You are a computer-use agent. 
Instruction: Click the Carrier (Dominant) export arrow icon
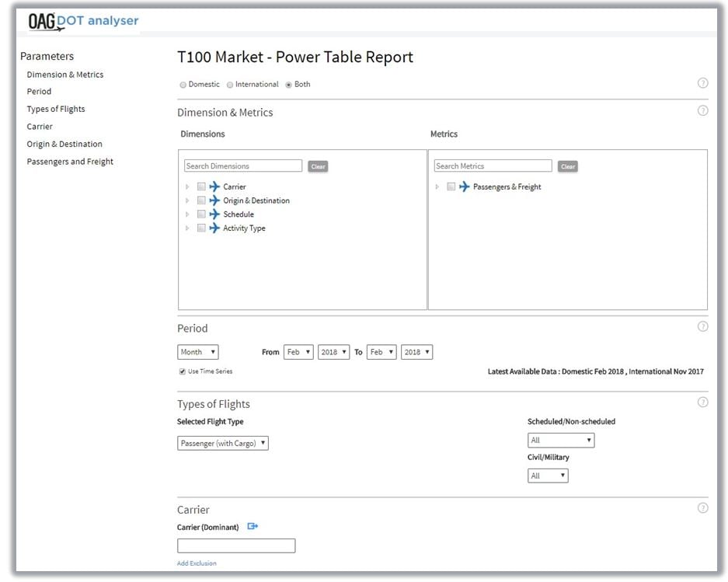point(253,527)
